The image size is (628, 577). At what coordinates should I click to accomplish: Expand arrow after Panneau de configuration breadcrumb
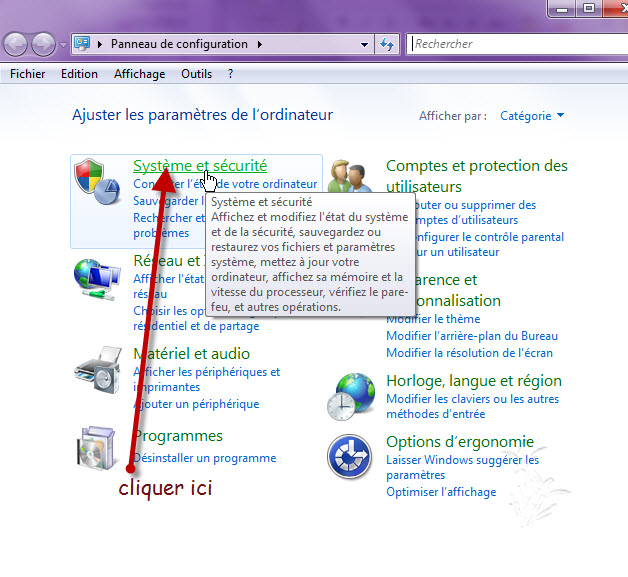[x=260, y=44]
